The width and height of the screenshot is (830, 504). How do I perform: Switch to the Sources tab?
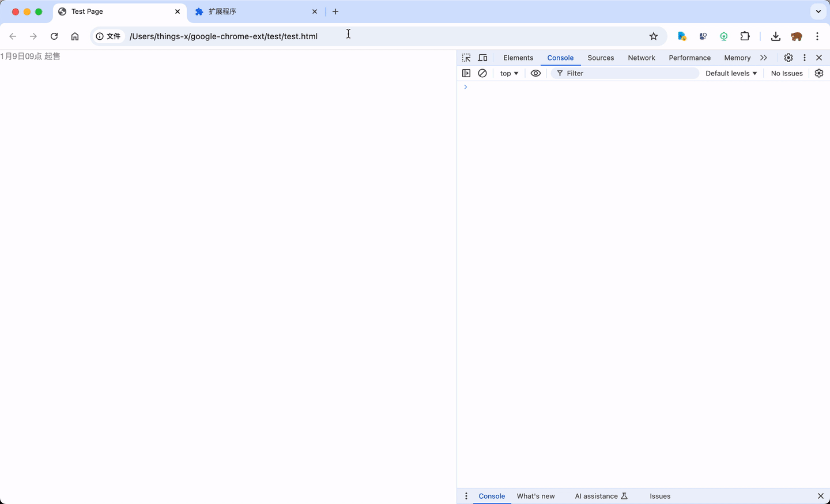pyautogui.click(x=601, y=58)
